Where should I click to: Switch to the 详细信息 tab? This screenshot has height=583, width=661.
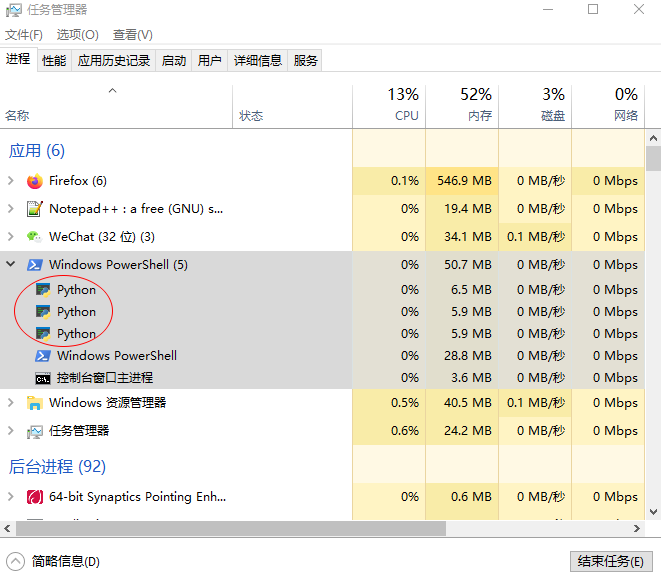click(258, 61)
